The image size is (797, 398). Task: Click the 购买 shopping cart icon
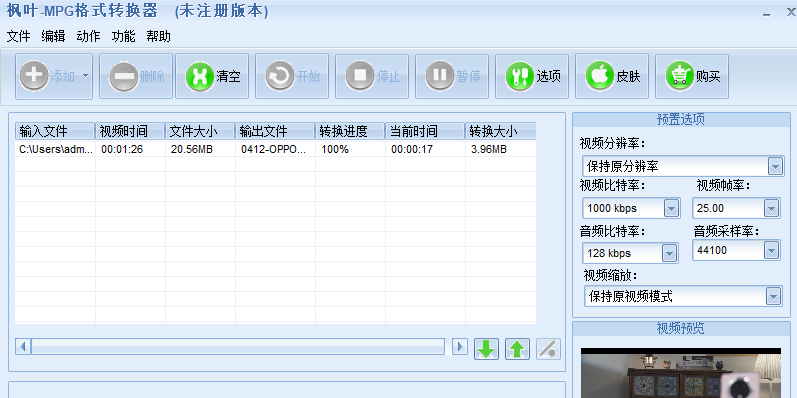coord(680,76)
